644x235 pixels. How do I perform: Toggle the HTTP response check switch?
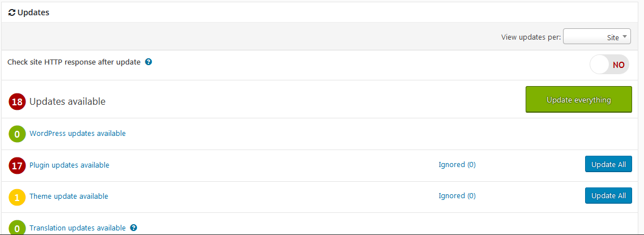(x=609, y=65)
